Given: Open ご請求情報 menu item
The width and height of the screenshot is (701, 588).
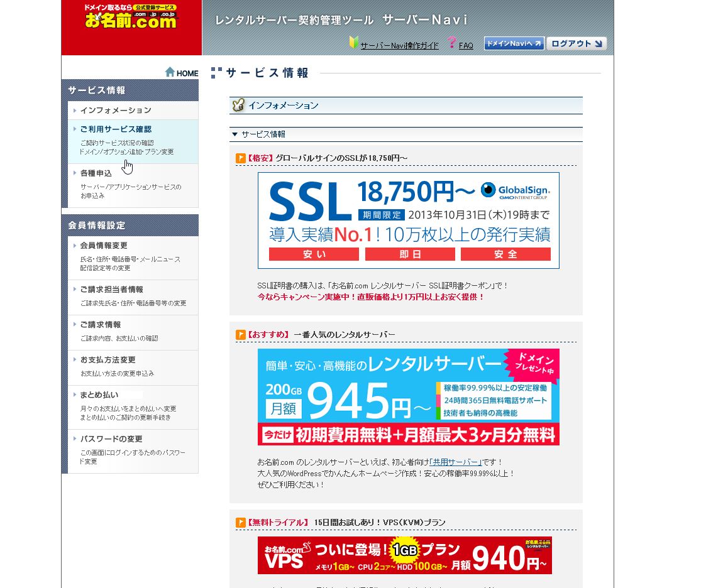Looking at the screenshot, I should coord(133,332).
